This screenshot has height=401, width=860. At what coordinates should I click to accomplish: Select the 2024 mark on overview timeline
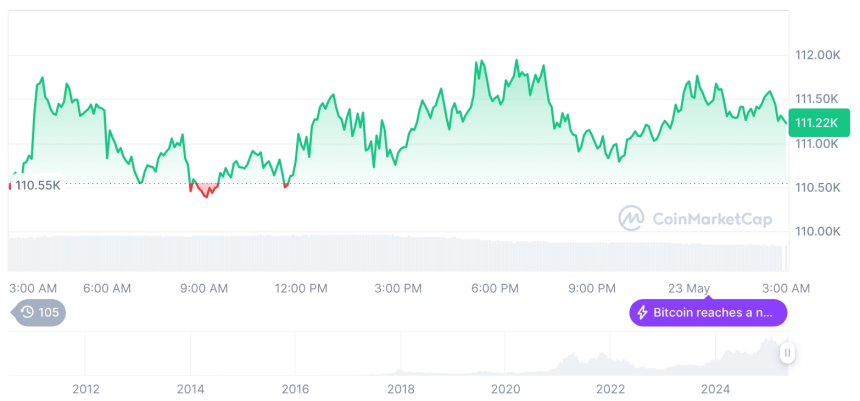pos(714,388)
